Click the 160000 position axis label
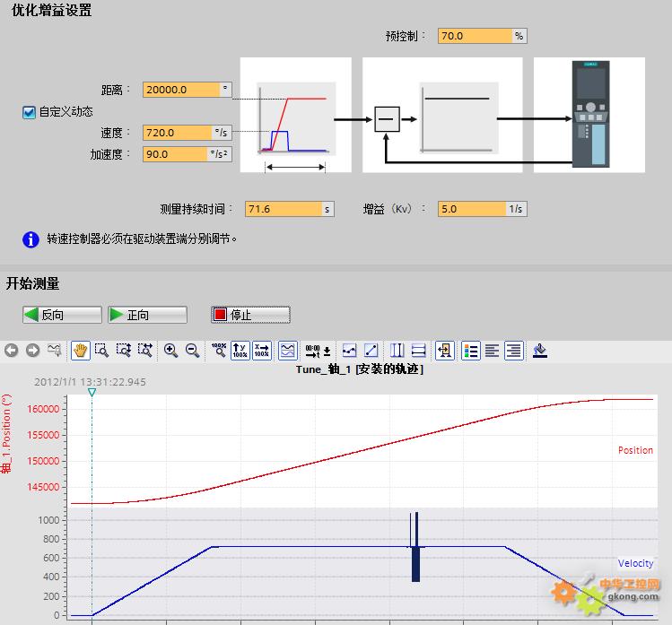This screenshot has width=672, height=625. click(x=43, y=409)
